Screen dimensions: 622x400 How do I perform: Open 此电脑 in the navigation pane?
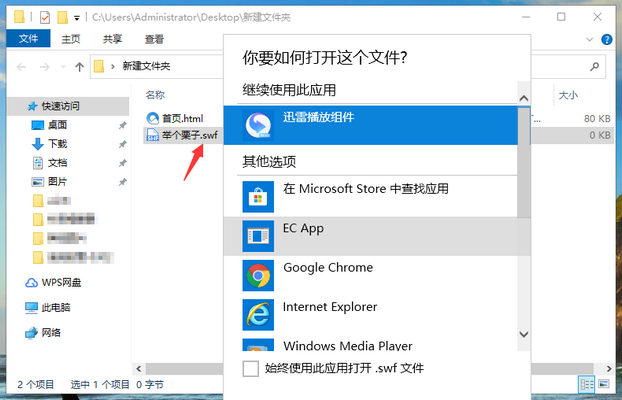pyautogui.click(x=57, y=307)
